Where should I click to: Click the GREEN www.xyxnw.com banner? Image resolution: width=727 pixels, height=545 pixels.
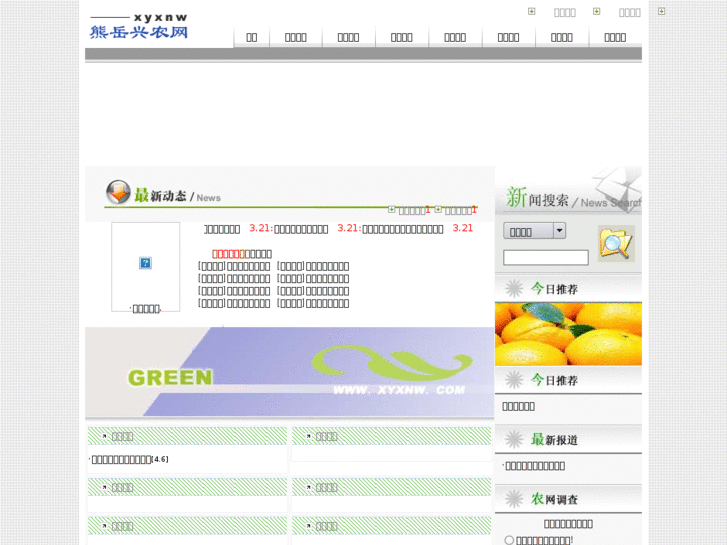tap(289, 372)
